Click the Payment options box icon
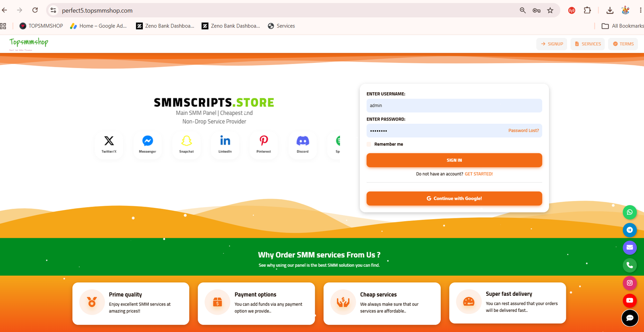Image resolution: width=644 pixels, height=332 pixels. coord(217,302)
